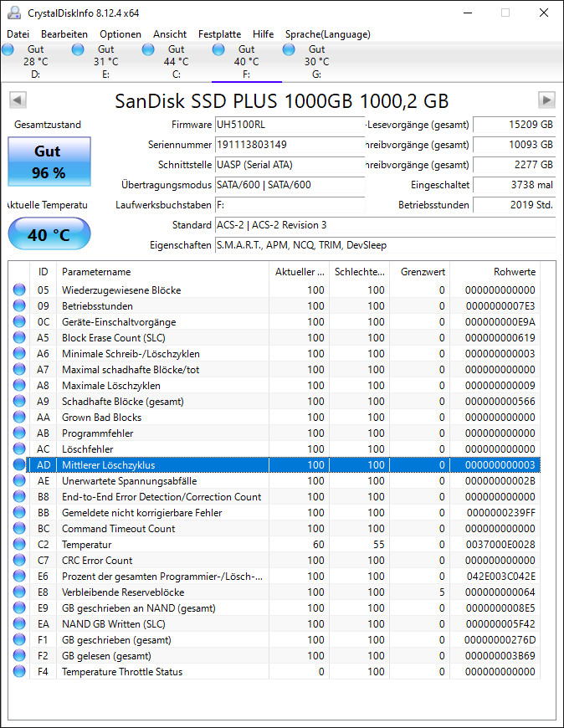Click the Betriebsstunden value 2019 Std.
564x728 pixels.
tap(515, 205)
